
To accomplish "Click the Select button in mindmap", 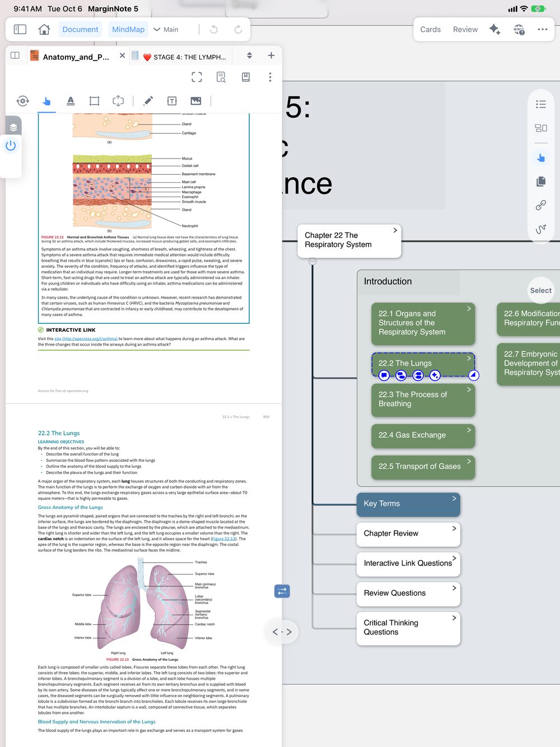I will click(541, 290).
